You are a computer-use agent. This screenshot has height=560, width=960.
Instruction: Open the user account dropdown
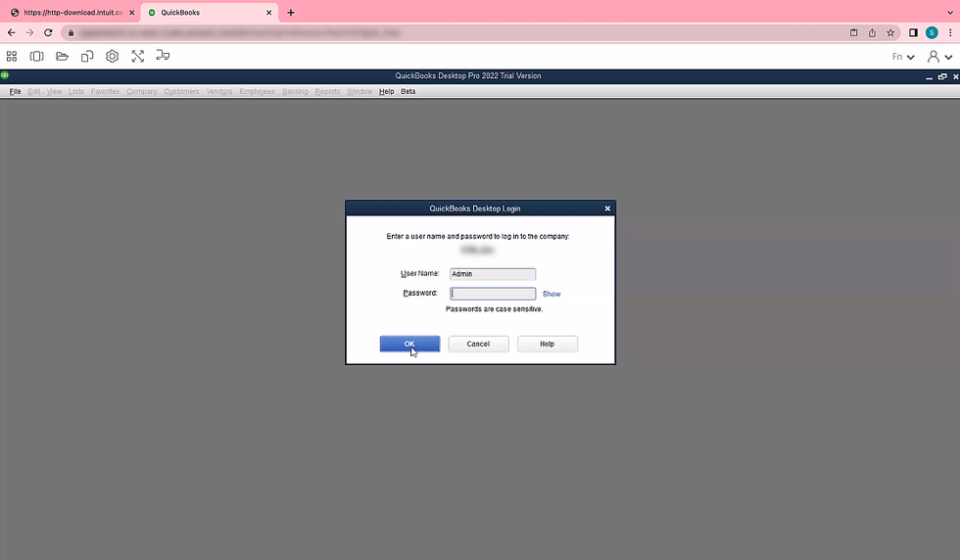(938, 57)
